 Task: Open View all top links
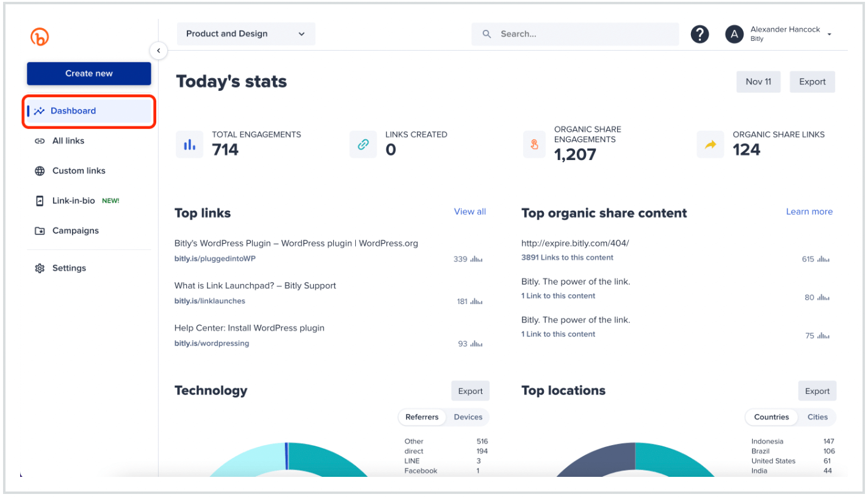point(470,212)
